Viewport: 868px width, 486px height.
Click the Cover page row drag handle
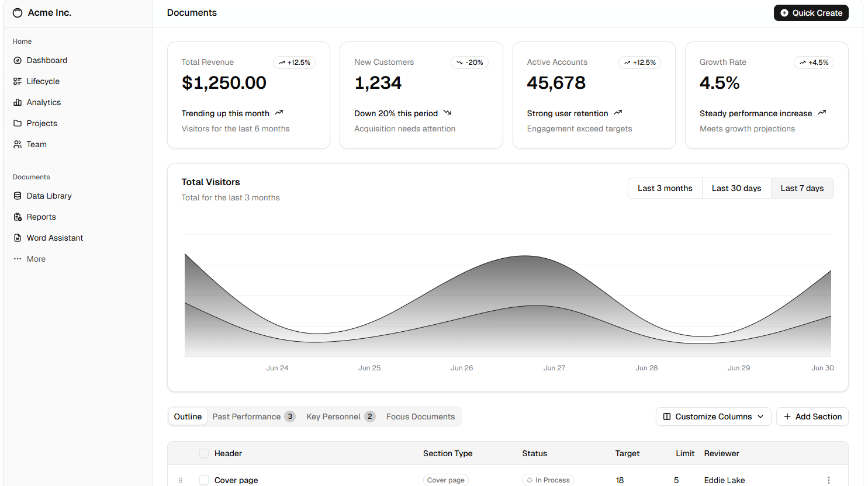181,480
